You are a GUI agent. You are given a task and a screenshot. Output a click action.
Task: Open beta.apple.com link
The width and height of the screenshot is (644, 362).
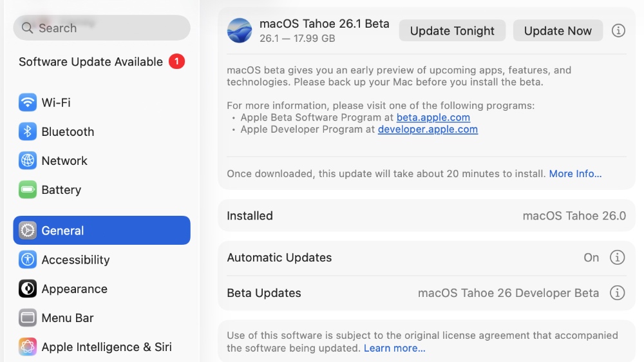pyautogui.click(x=433, y=117)
